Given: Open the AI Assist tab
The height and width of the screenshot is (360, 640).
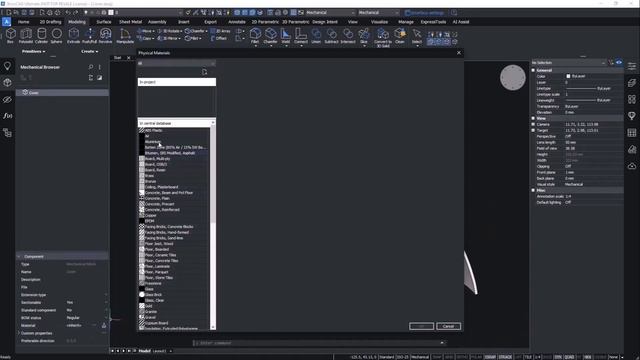Looking at the screenshot, I should click(461, 22).
